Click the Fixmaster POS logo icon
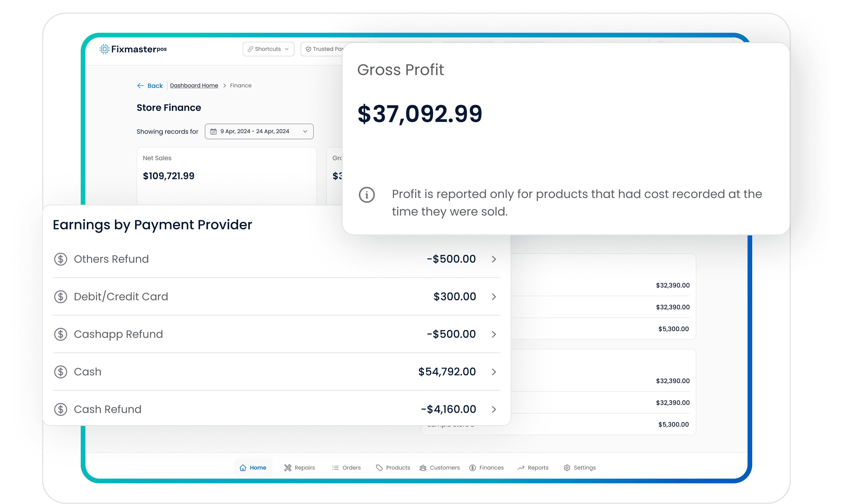 point(105,49)
